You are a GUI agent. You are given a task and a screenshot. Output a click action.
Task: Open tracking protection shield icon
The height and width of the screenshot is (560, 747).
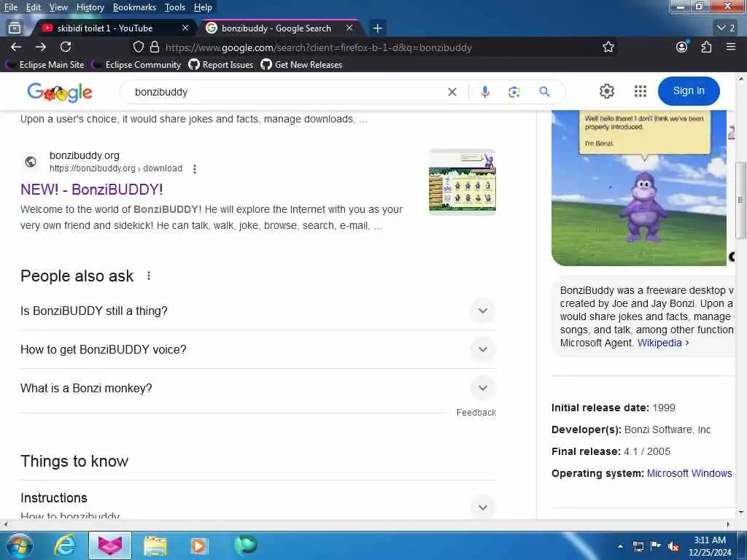(x=138, y=47)
